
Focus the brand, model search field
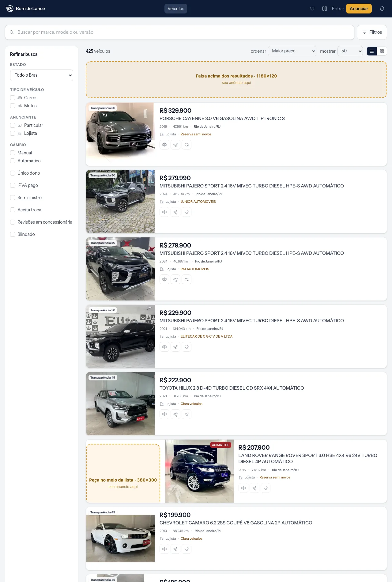pyautogui.click(x=179, y=32)
